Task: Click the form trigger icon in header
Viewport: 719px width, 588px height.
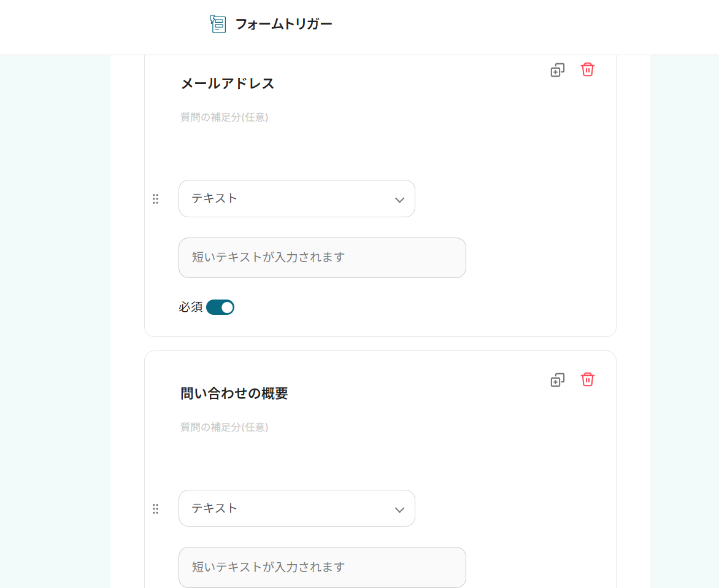Action: pyautogui.click(x=218, y=24)
